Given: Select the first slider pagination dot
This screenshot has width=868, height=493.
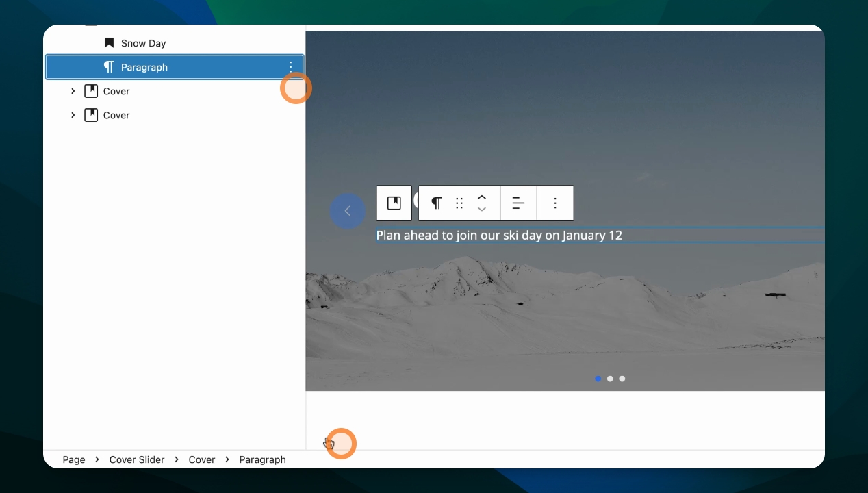Looking at the screenshot, I should tap(598, 379).
